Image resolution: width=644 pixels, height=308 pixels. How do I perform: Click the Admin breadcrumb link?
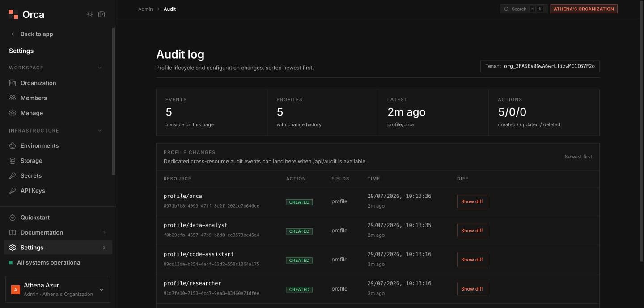(145, 9)
